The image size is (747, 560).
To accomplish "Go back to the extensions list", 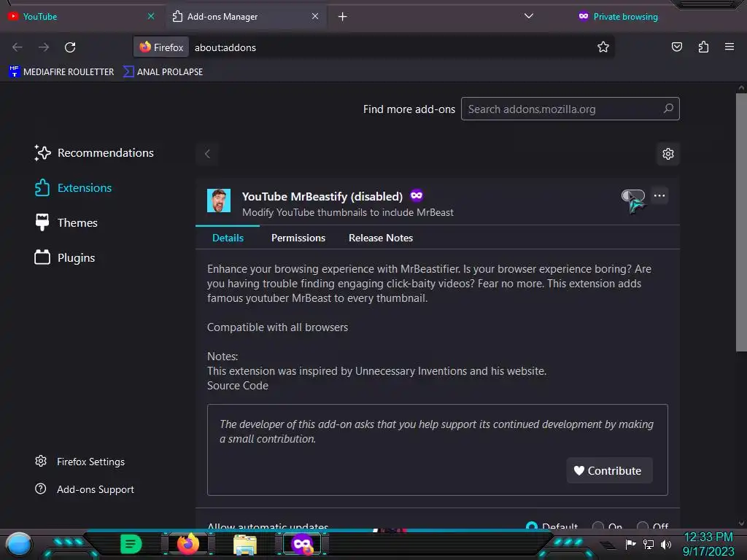I will point(207,154).
